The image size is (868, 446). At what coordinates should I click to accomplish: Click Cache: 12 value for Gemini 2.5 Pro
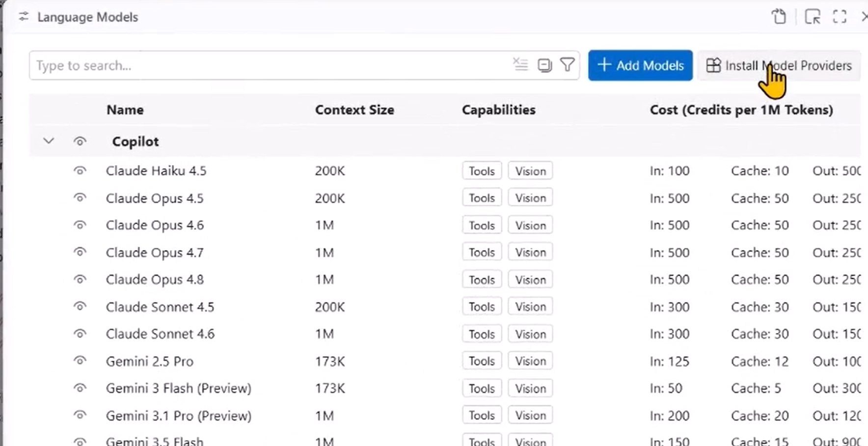coord(759,362)
